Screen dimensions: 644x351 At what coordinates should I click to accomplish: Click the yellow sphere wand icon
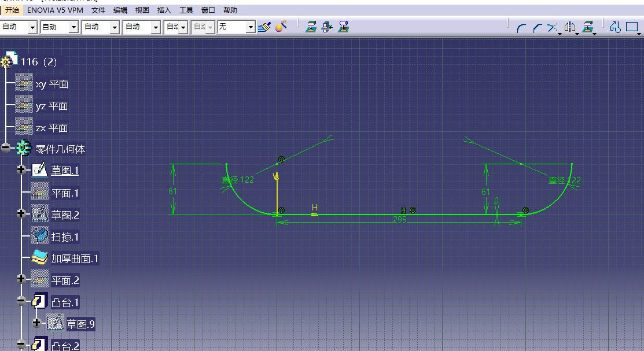point(281,27)
